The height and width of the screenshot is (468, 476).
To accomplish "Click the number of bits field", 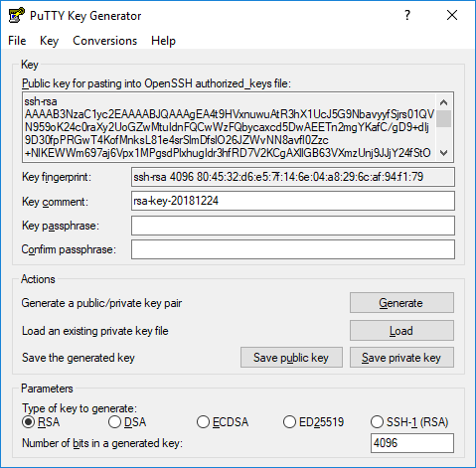I will (412, 443).
